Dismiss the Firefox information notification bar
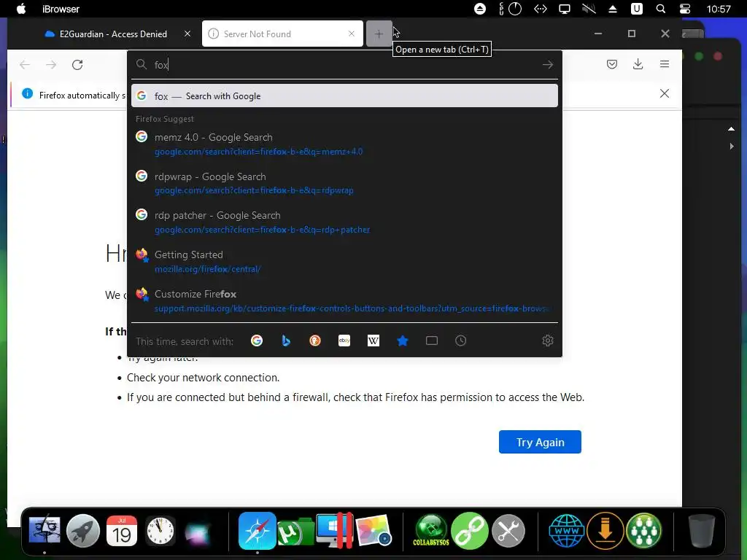Image resolution: width=747 pixels, height=560 pixels. tap(665, 93)
